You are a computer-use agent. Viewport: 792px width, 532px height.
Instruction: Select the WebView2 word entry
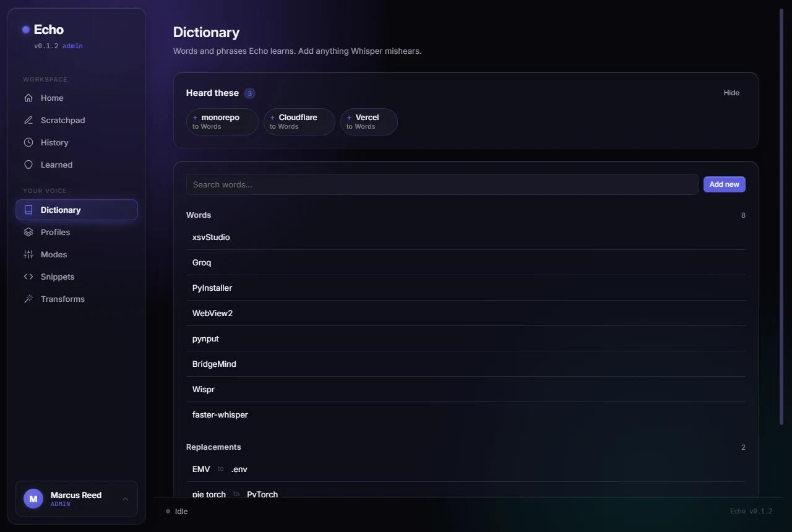[466, 314]
